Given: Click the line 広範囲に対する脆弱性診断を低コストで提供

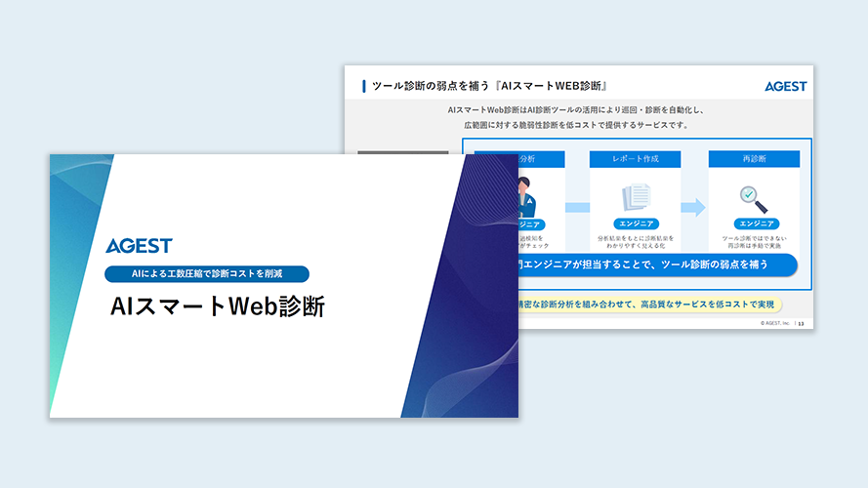Looking at the screenshot, I should 576,125.
